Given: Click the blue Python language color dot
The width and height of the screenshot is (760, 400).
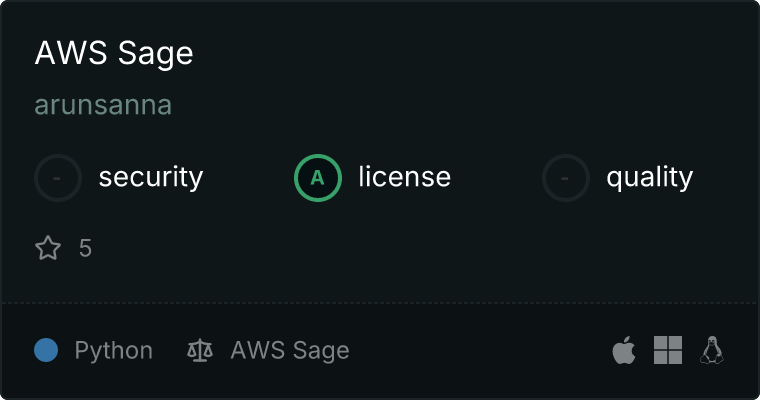Looking at the screenshot, I should coord(46,350).
